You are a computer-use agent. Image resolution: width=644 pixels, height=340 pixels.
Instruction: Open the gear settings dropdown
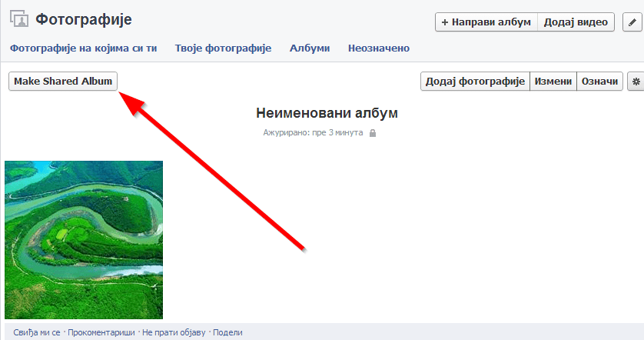[635, 82]
